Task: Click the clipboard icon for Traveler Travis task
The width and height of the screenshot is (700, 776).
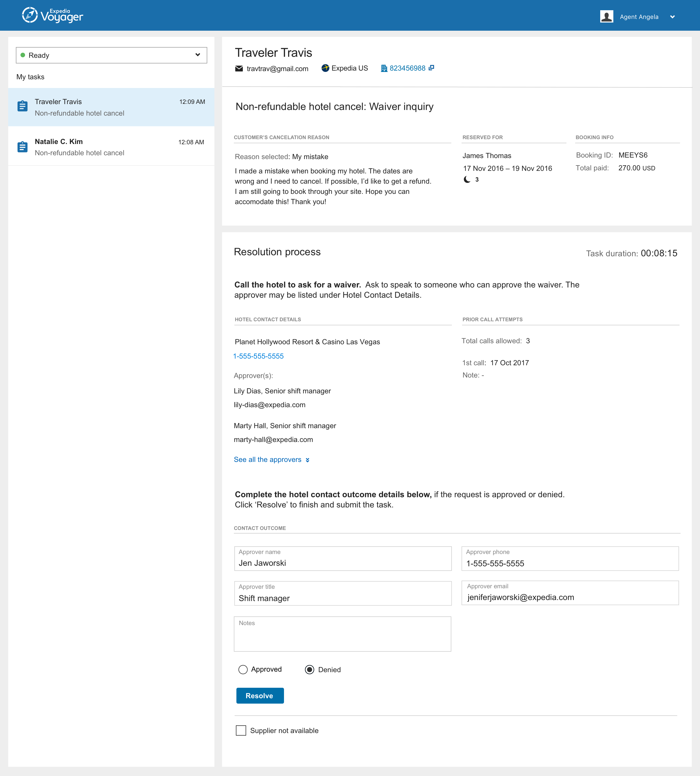Action: click(x=22, y=106)
